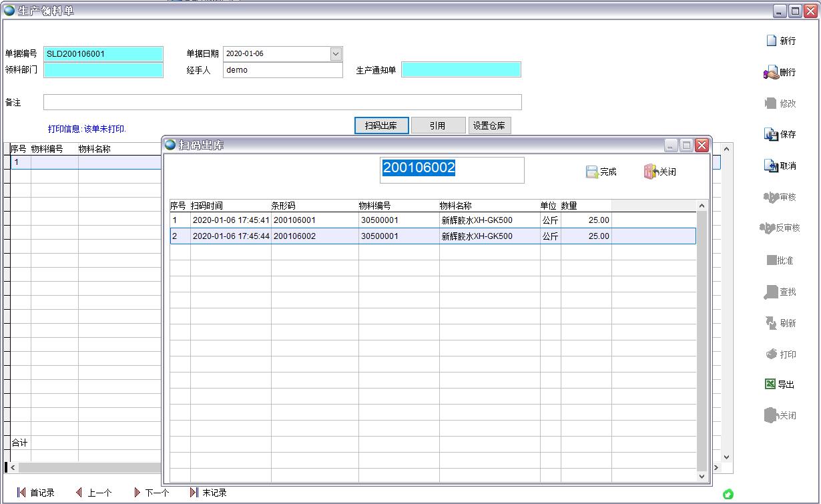Click 完成 icon in scan dialog
821x504 pixels.
[592, 172]
